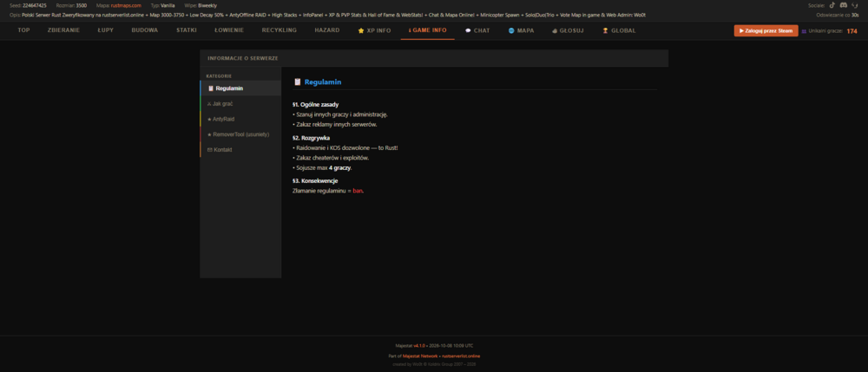Select the Regulamin category
This screenshot has height=372, width=868.
click(x=240, y=88)
